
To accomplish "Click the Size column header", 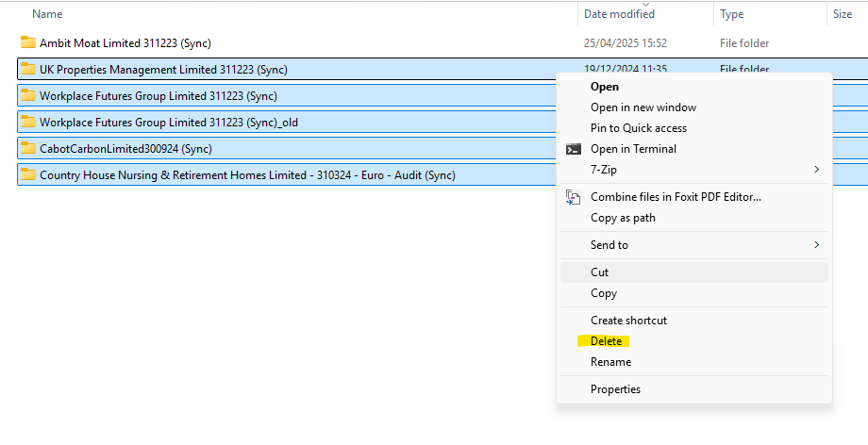I will pyautogui.click(x=842, y=14).
